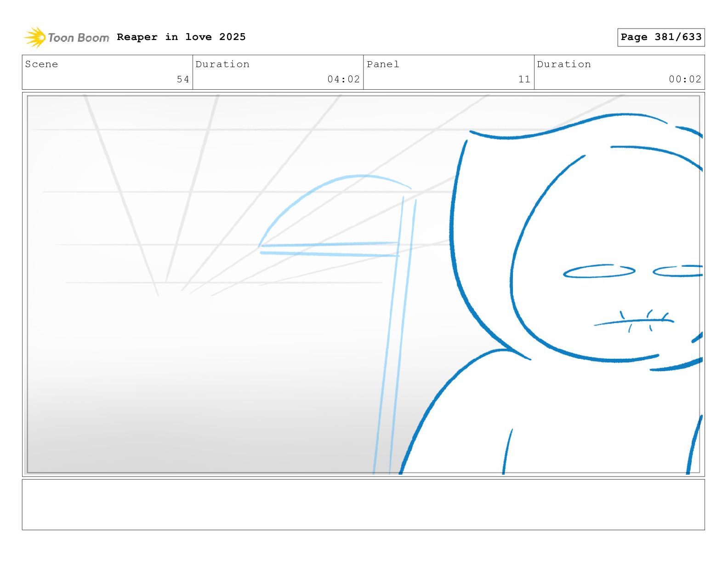The image size is (728, 563).
Task: Click the 'Page 381/633' indicator
Action: click(x=661, y=37)
